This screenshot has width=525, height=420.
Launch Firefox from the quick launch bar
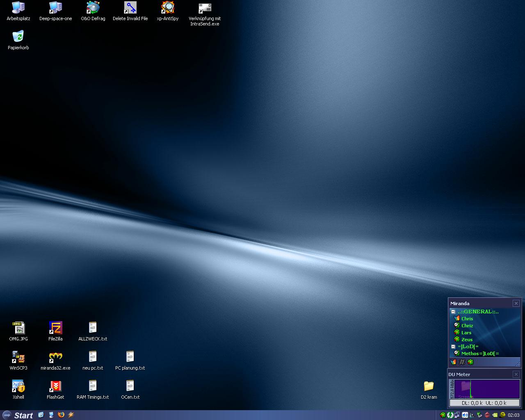click(61, 415)
